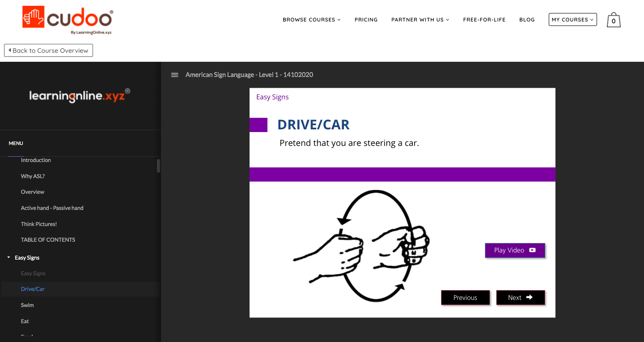644x342 pixels.
Task: Navigate to Free-For-Life
Action: (484, 20)
